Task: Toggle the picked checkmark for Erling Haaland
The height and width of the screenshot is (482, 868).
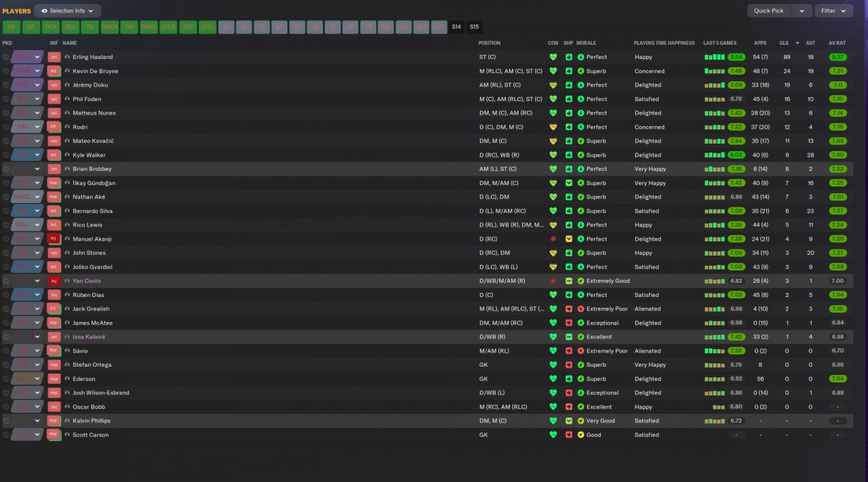Action: click(6, 57)
